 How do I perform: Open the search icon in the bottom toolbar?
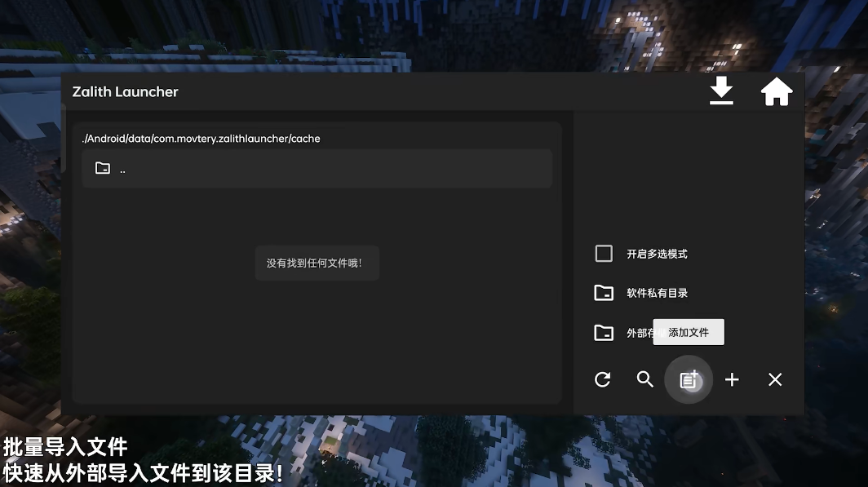[645, 379]
